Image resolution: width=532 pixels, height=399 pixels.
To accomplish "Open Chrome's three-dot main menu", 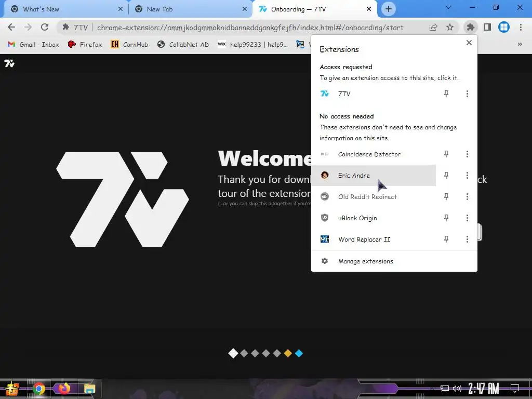I will [521, 27].
